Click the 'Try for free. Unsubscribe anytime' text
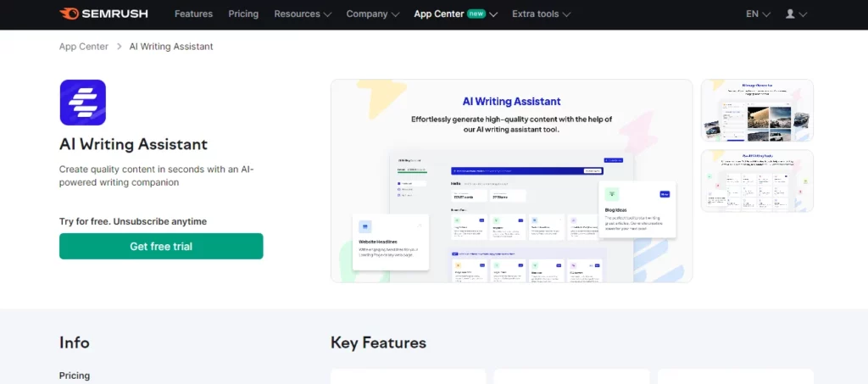 [x=133, y=221]
